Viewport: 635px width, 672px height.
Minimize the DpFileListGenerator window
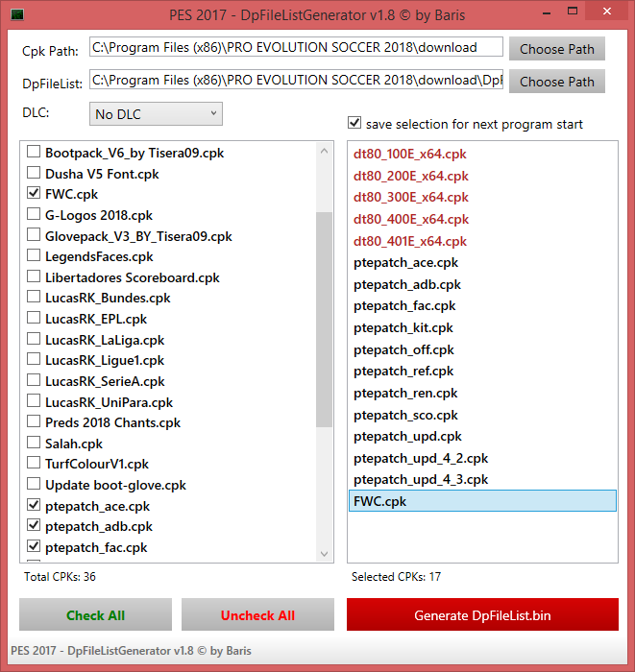[547, 12]
